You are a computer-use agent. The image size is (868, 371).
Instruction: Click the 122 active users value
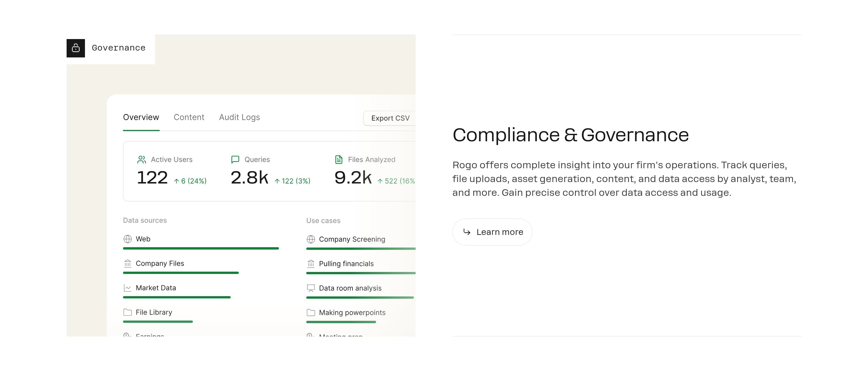pyautogui.click(x=152, y=177)
